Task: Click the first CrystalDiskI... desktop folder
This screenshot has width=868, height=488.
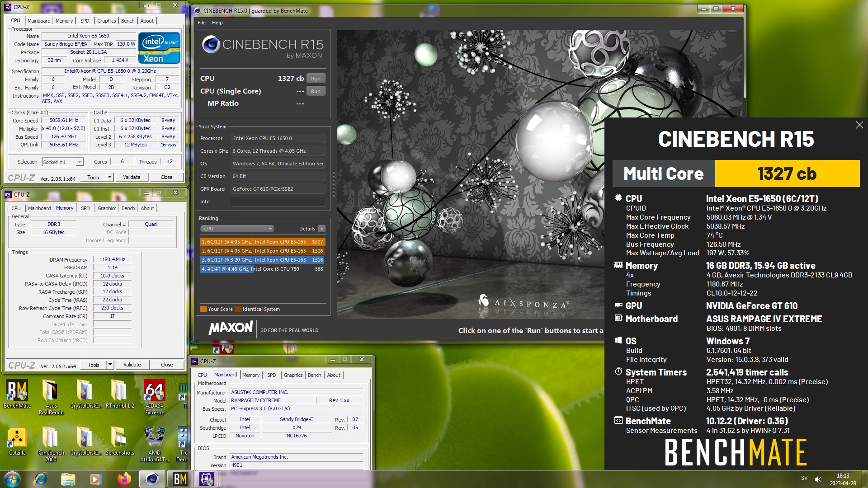Action: [85, 394]
